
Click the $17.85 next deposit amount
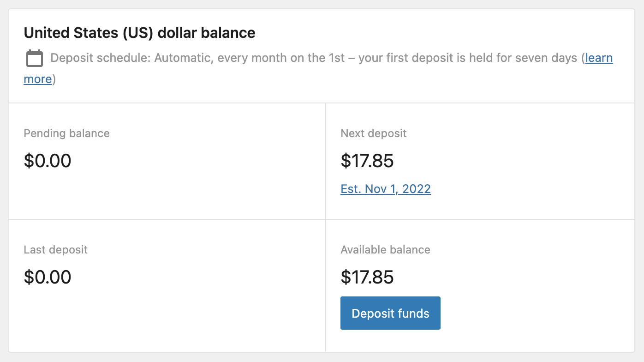point(367,161)
